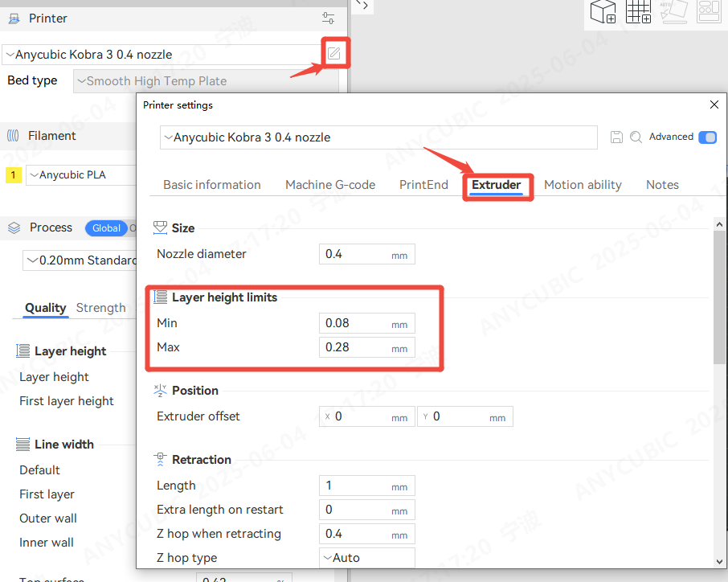
Task: Click the Printer settings scrollbar thumb
Action: pos(719,297)
